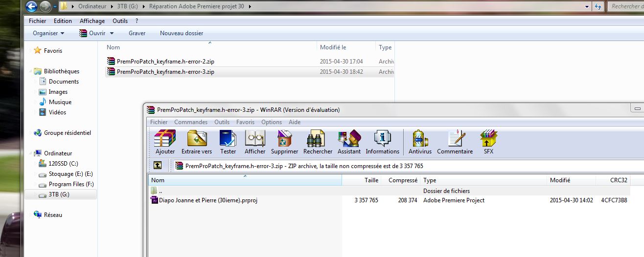Open the address bar history dropdown
644x257 pixels.
point(587,6)
